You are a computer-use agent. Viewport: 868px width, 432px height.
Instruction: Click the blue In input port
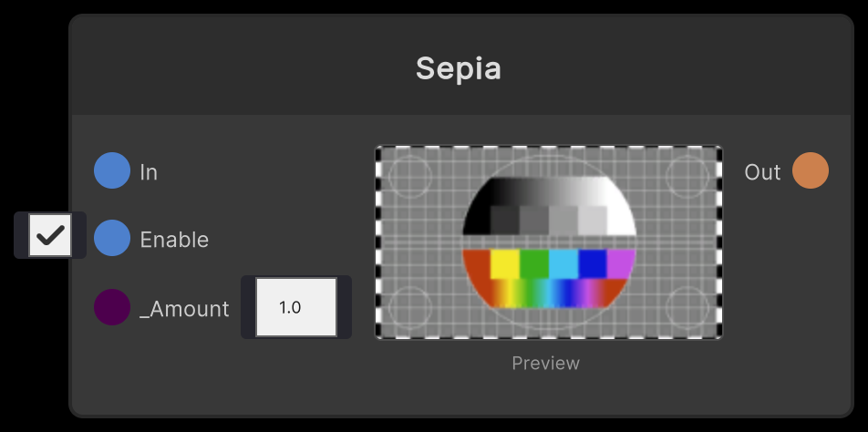[112, 171]
